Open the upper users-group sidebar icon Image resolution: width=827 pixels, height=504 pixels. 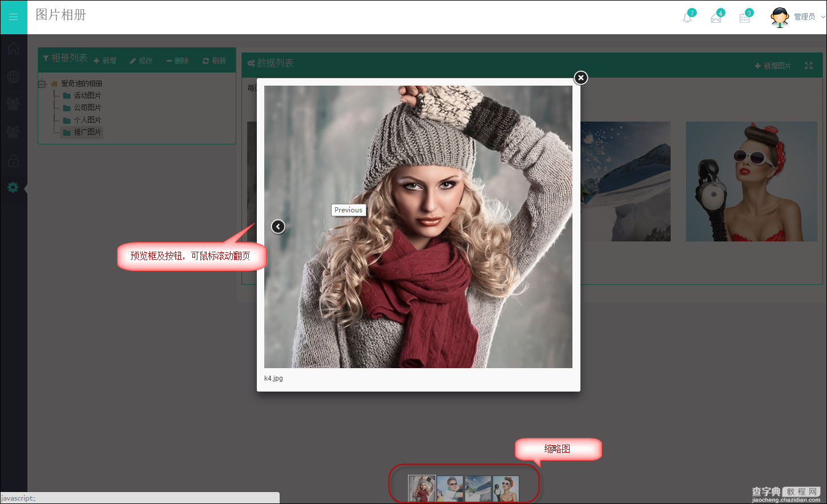(13, 104)
